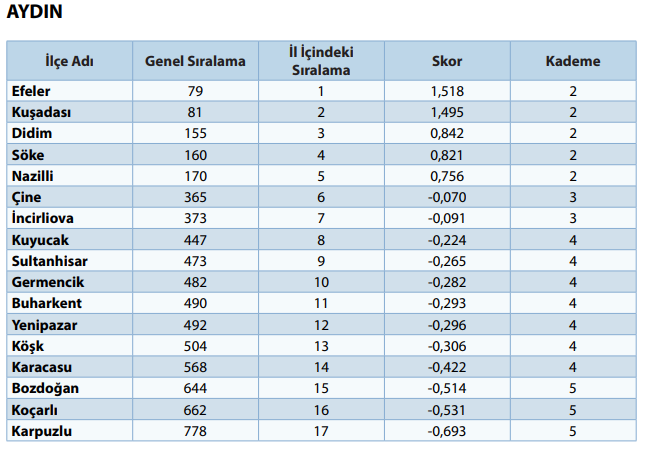Click the Çine district name
652x450 pixels.
(26, 198)
